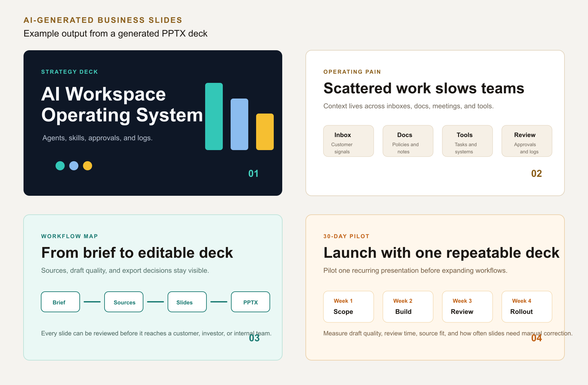
Task: Click the Week 1 Scope card
Action: tap(349, 307)
